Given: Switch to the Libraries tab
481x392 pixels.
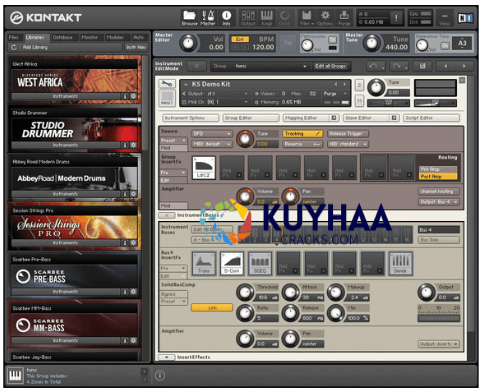Looking at the screenshot, I should pos(35,37).
